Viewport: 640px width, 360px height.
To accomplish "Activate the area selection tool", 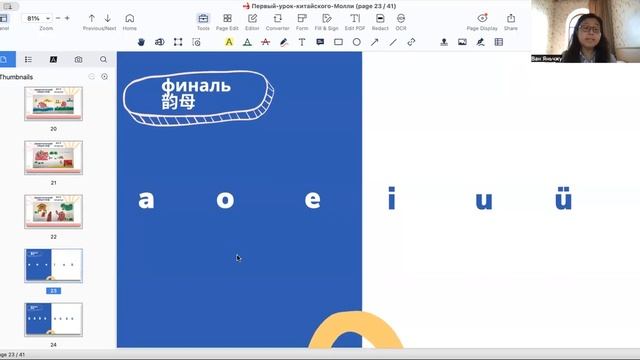I will pos(178,42).
